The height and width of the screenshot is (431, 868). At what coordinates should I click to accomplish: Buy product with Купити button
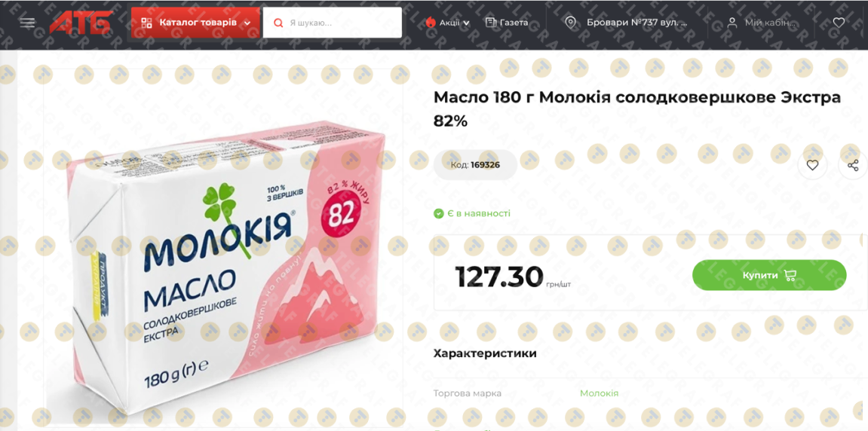click(769, 275)
